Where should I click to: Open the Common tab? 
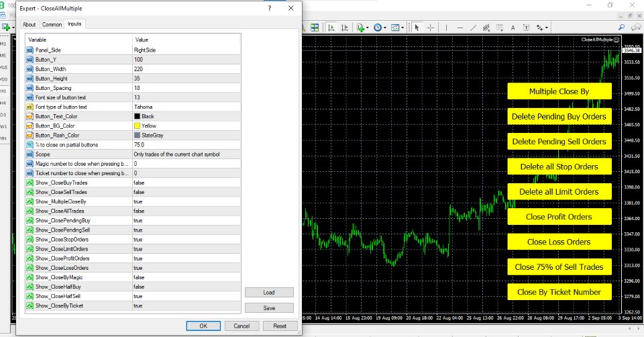[x=52, y=25]
